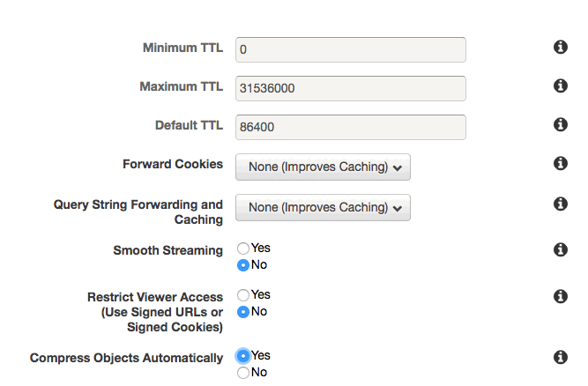
Task: Click the Compress Objects Automatically label
Action: pyautogui.click(x=126, y=358)
